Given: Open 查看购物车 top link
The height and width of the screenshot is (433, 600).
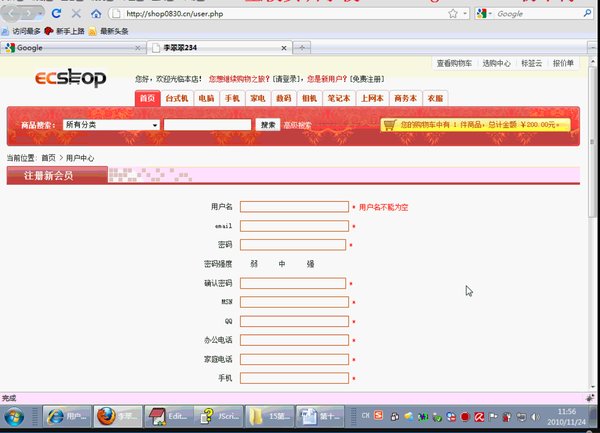Looking at the screenshot, I should pyautogui.click(x=454, y=63).
